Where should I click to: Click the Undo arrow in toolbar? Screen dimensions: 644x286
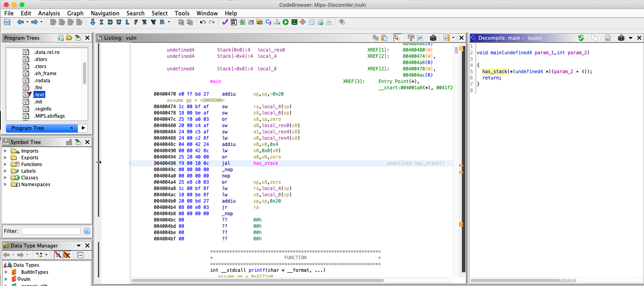203,22
